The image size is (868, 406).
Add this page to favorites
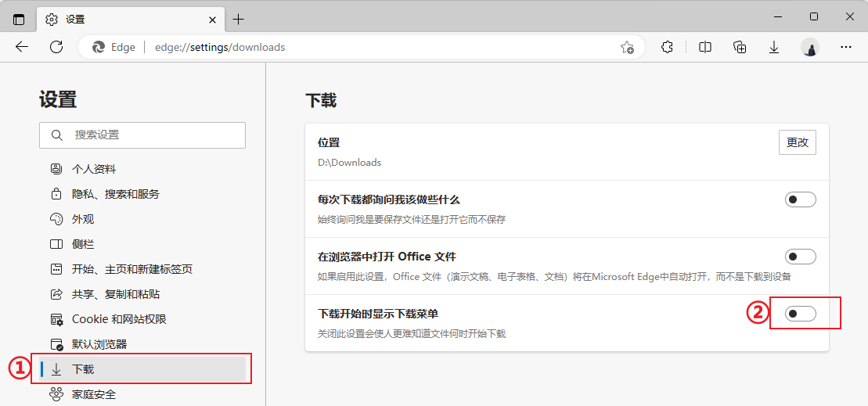(627, 47)
